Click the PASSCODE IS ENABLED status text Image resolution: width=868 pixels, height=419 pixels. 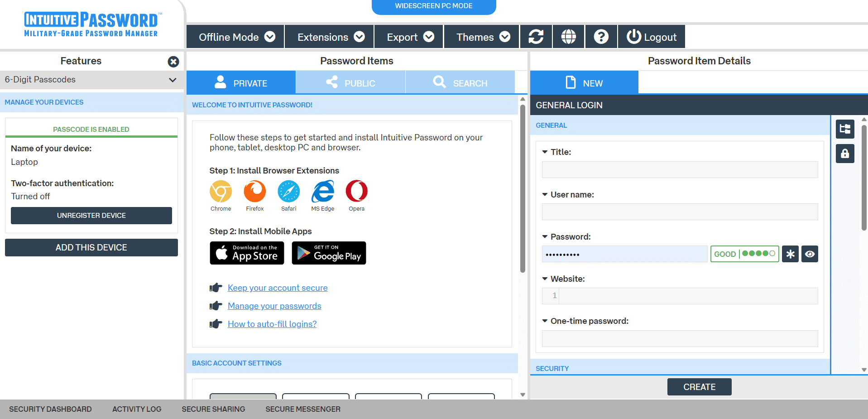[91, 130]
